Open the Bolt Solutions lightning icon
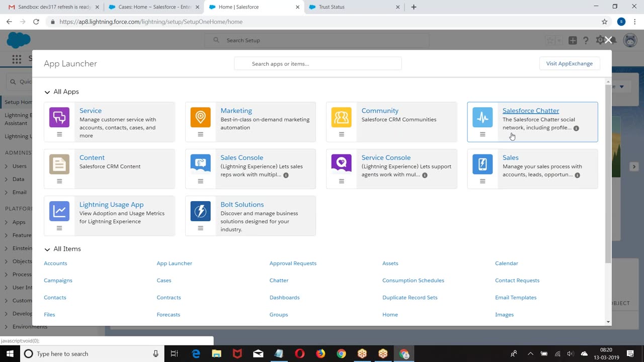The height and width of the screenshot is (362, 644). click(200, 211)
